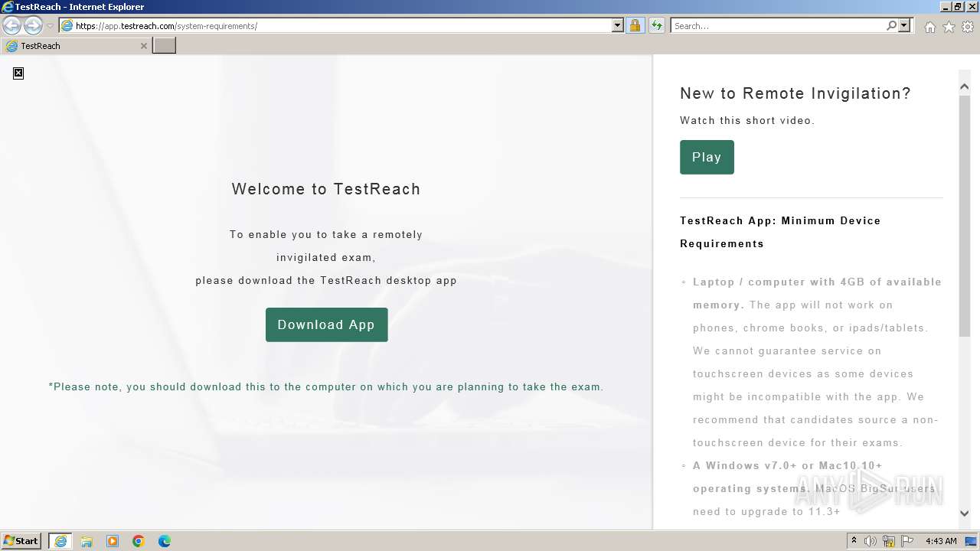Click the Laptop / computer with 4GB text
Viewport: 980px width, 551px height.
click(817, 293)
